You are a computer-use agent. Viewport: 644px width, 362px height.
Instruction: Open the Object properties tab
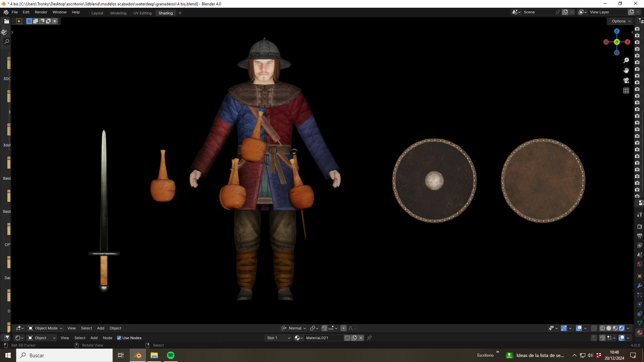point(639,276)
